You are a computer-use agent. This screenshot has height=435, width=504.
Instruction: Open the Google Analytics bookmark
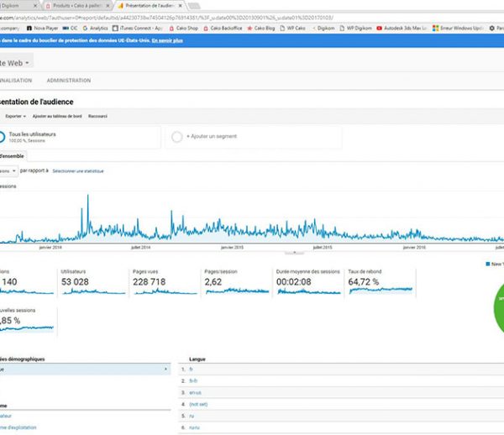[95, 29]
